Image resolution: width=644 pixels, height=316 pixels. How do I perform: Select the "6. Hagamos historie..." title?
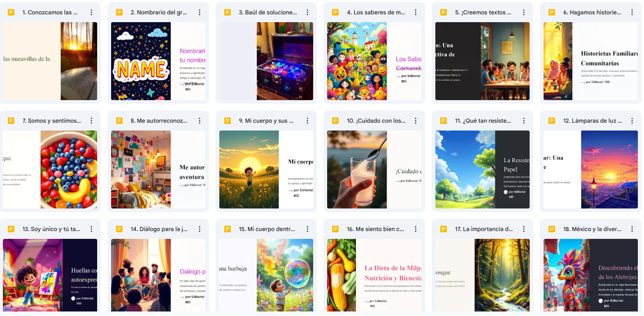(x=592, y=12)
